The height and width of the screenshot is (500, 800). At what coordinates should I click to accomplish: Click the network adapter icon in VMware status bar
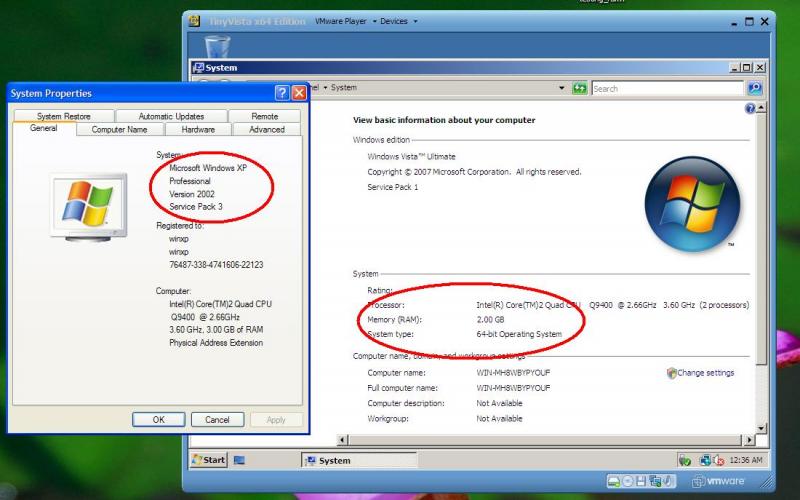655,481
